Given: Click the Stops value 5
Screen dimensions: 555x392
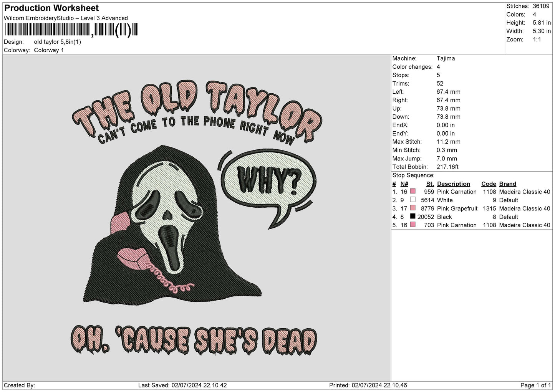Looking at the screenshot, I should pyautogui.click(x=439, y=75).
